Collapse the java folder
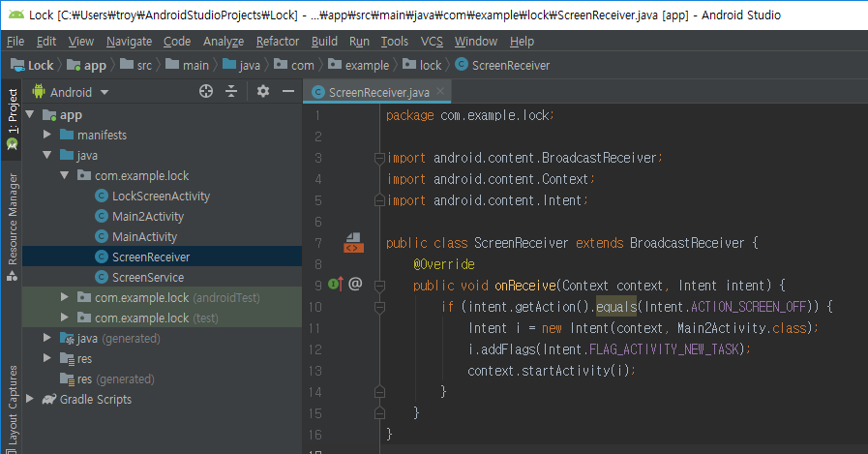Image resolution: width=868 pixels, height=454 pixels. point(47,155)
